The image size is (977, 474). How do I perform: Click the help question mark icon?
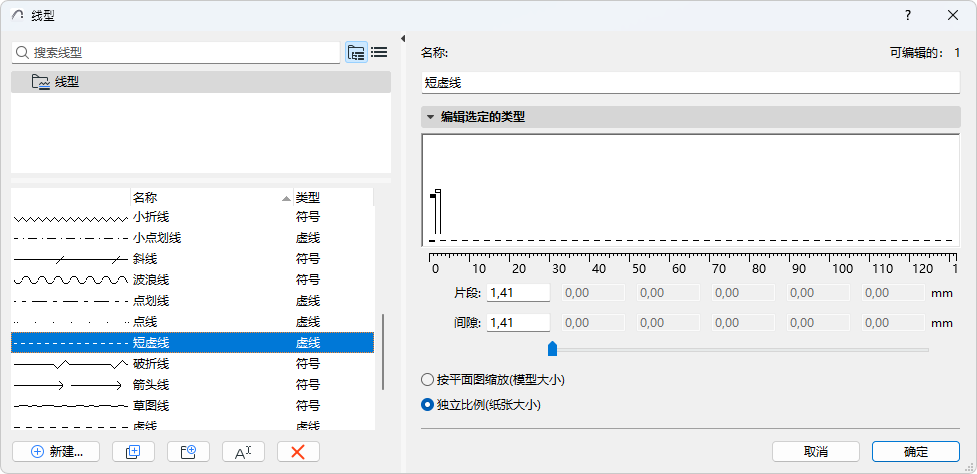908,16
